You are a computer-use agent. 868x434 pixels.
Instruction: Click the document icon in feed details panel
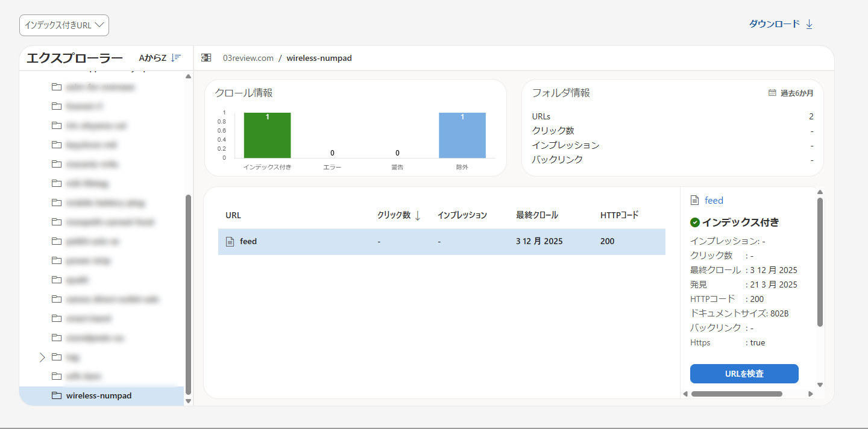pos(695,201)
